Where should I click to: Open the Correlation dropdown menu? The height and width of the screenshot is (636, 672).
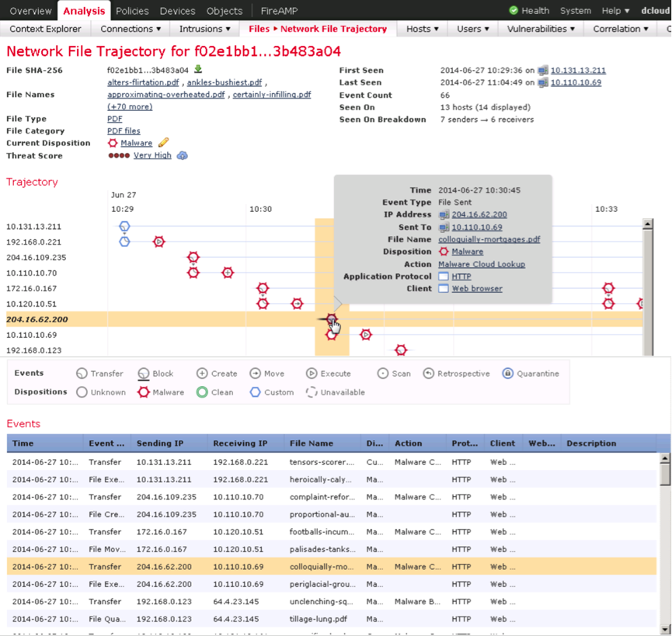click(x=620, y=29)
